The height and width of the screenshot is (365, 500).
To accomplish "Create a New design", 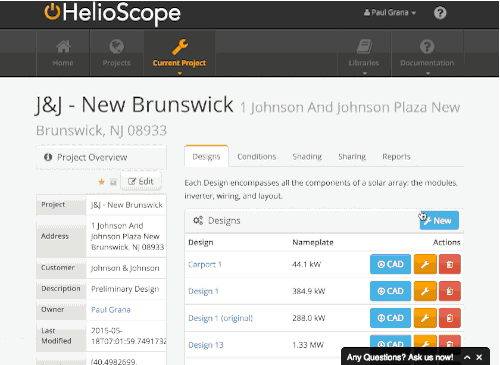I will tap(439, 220).
